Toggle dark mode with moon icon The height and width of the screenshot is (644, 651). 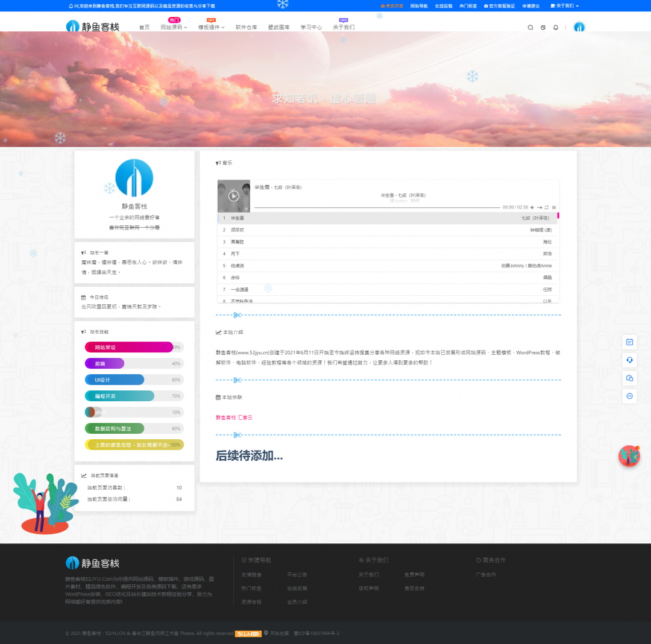[x=543, y=27]
